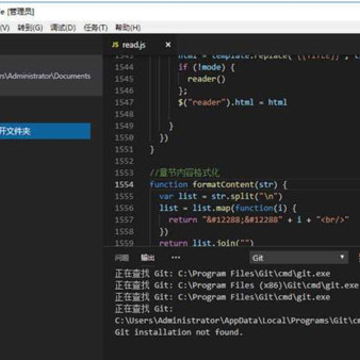This screenshot has width=360, height=360.
Task: Click line number 1547
Action: tap(124, 102)
